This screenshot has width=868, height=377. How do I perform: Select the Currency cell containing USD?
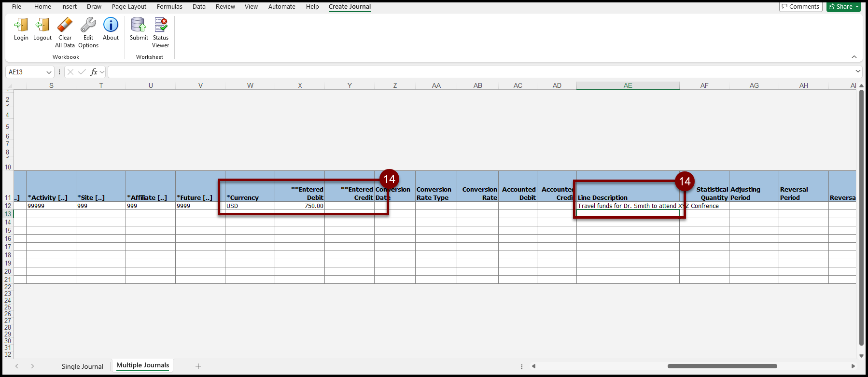click(x=250, y=206)
